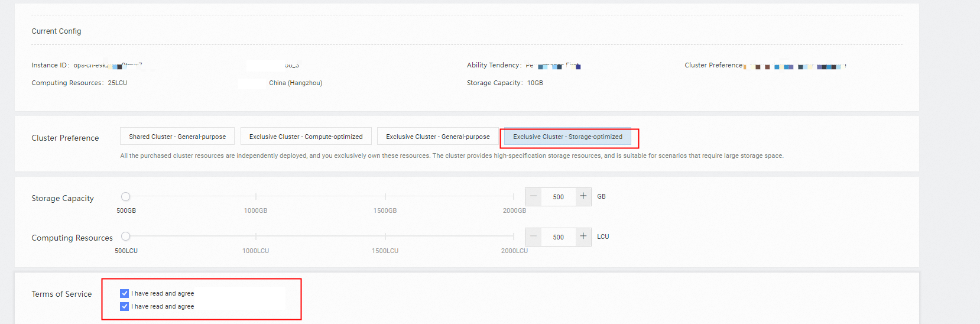Image resolution: width=980 pixels, height=324 pixels.
Task: Click the 500LCU label under the computing slider
Action: coord(126,251)
